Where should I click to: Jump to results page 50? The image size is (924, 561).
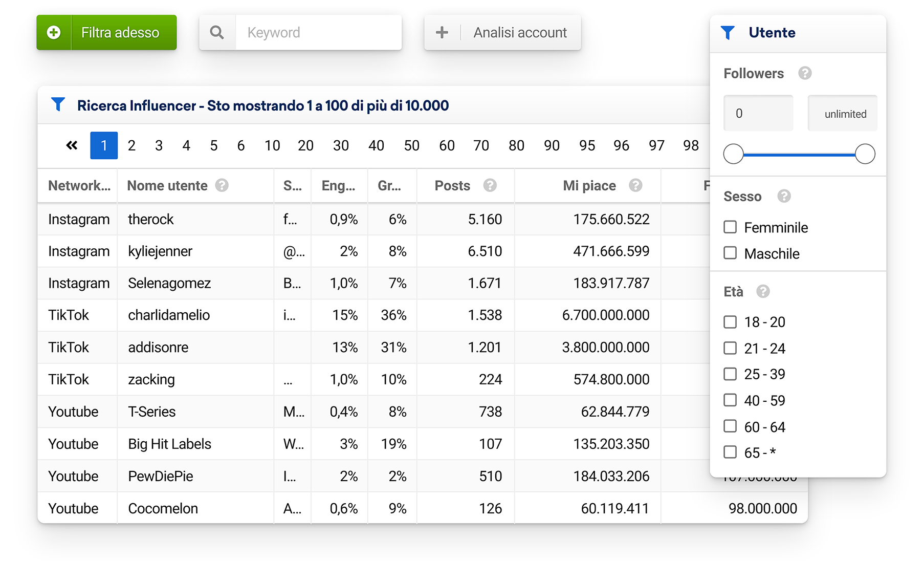pyautogui.click(x=411, y=146)
